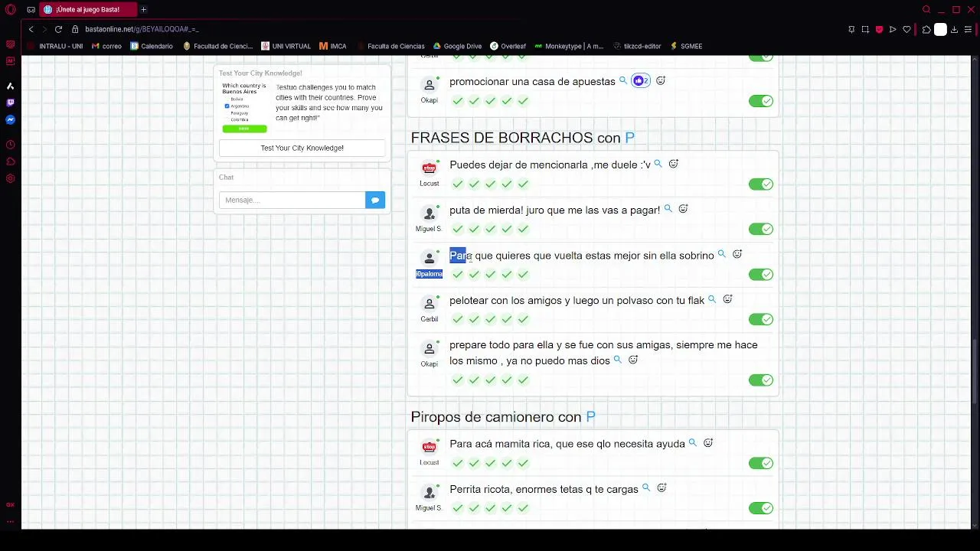
Task: Open the Opera main menu logo
Action: (10, 9)
